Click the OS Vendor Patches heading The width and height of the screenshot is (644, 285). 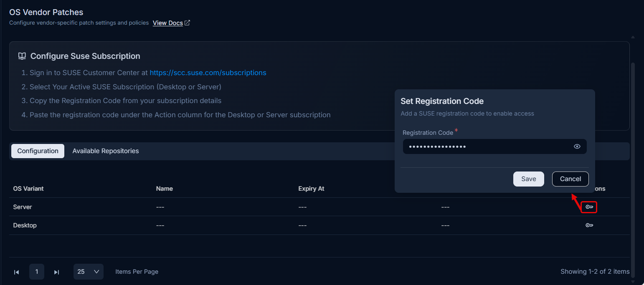click(46, 12)
